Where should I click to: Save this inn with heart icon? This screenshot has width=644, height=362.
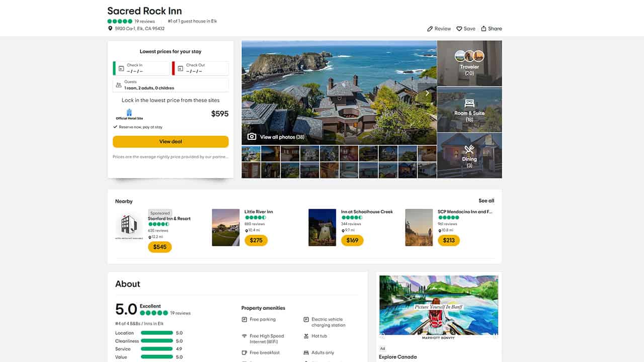coord(459,29)
